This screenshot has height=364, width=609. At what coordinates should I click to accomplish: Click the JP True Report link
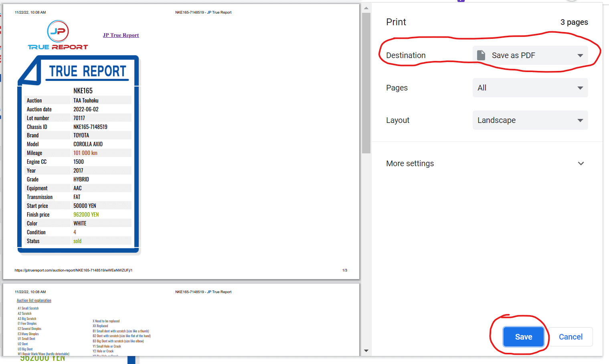tap(121, 35)
